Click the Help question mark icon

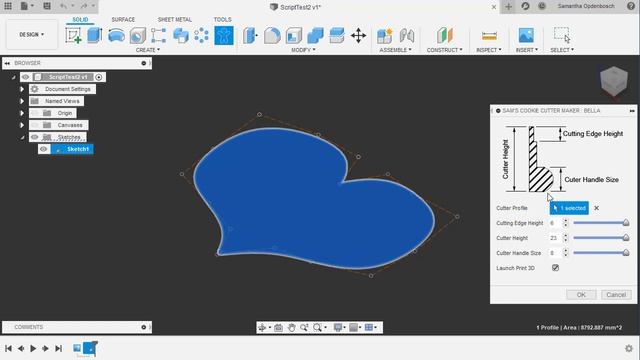(x=631, y=6)
